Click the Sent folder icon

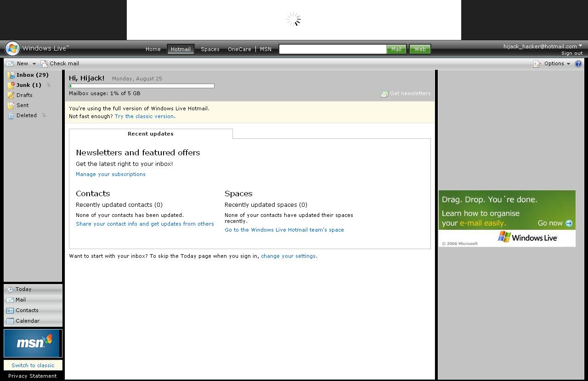(11, 105)
